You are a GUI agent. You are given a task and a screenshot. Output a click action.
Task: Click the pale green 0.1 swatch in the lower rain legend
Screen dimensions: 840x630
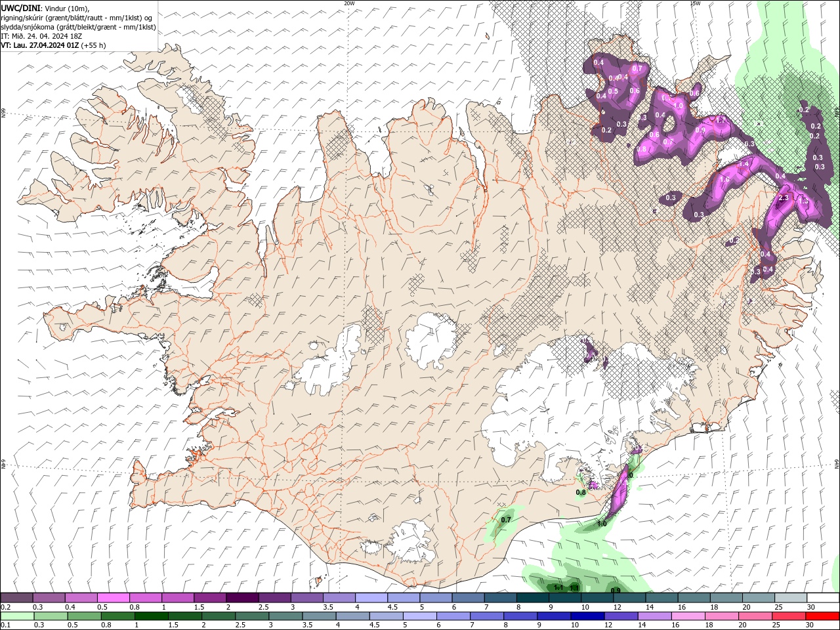click(x=17, y=616)
